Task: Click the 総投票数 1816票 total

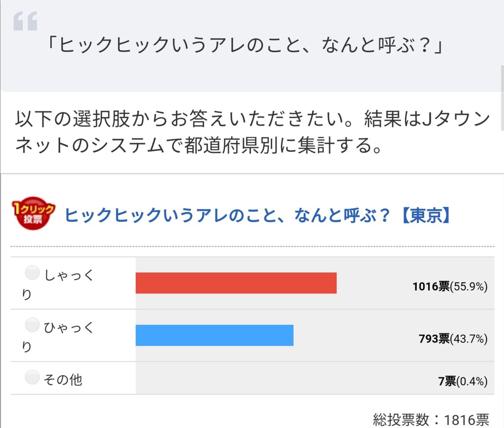Action: [x=430, y=419]
